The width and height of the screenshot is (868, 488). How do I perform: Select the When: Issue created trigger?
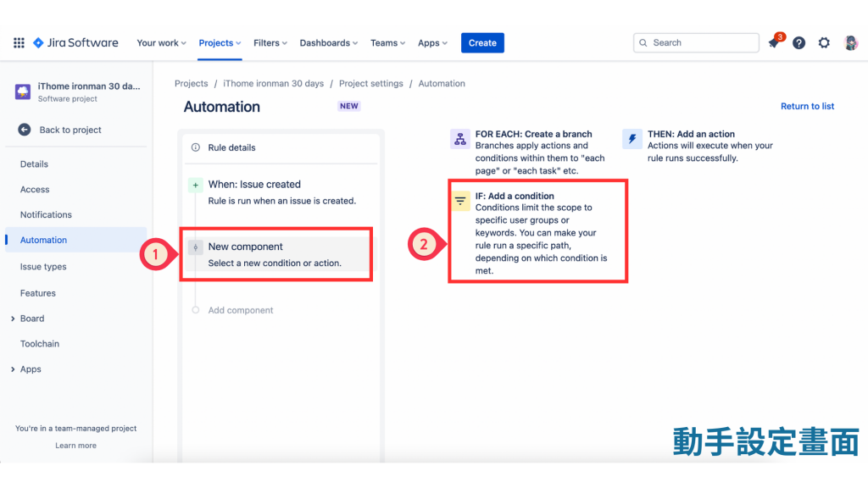click(x=281, y=192)
